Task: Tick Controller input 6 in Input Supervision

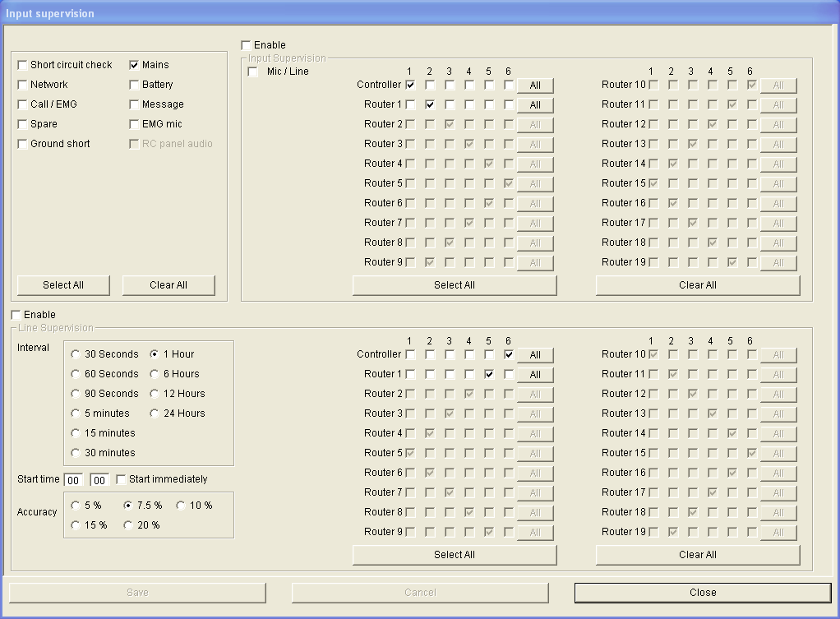Action: [x=509, y=85]
